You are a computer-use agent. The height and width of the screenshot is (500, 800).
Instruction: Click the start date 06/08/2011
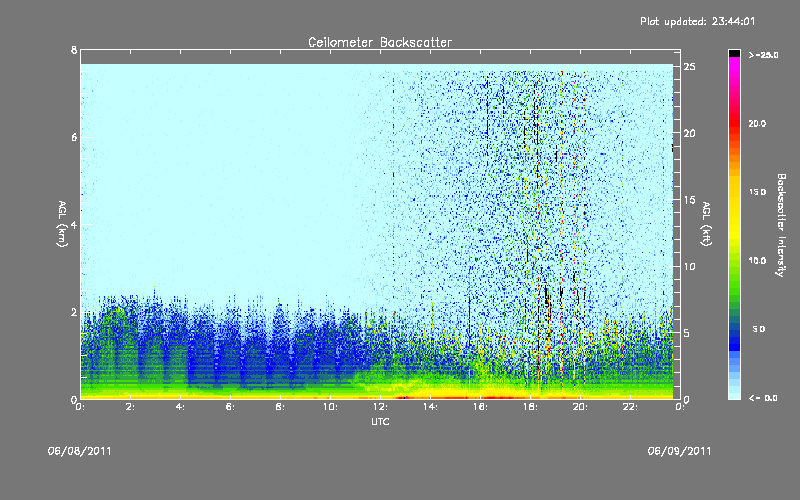[80, 451]
